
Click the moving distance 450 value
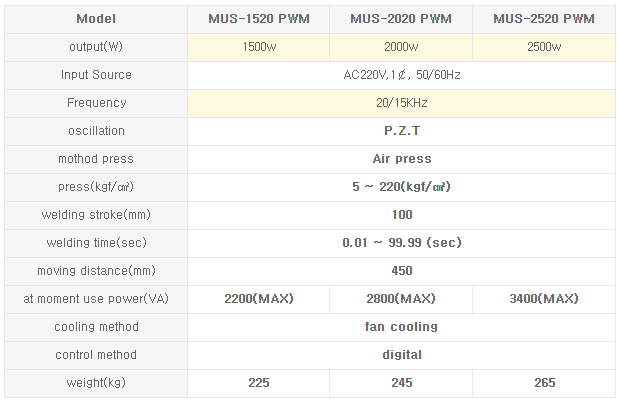coord(401,271)
